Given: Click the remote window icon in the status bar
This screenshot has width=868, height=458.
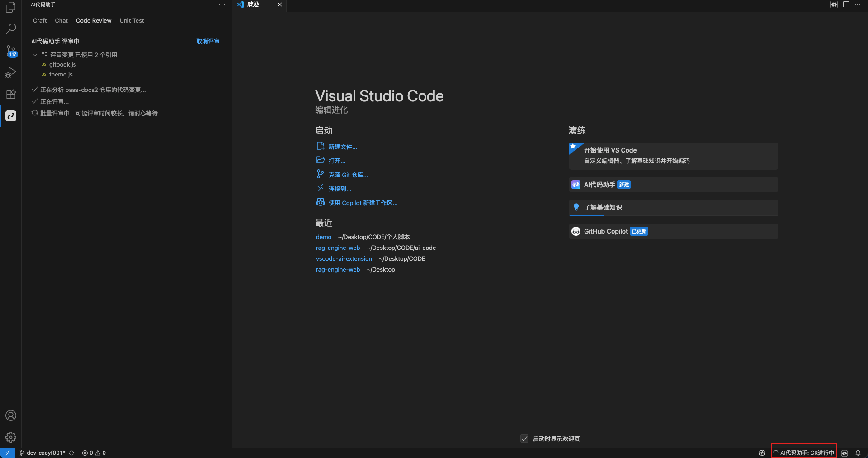Looking at the screenshot, I should pos(8,453).
